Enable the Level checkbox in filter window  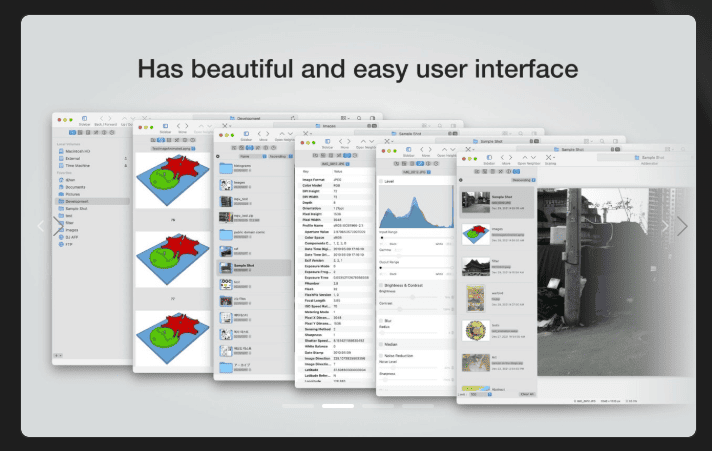[381, 181]
